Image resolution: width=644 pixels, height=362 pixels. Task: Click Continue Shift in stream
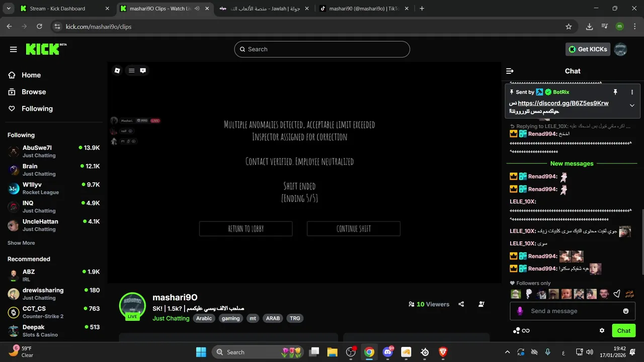tap(354, 229)
